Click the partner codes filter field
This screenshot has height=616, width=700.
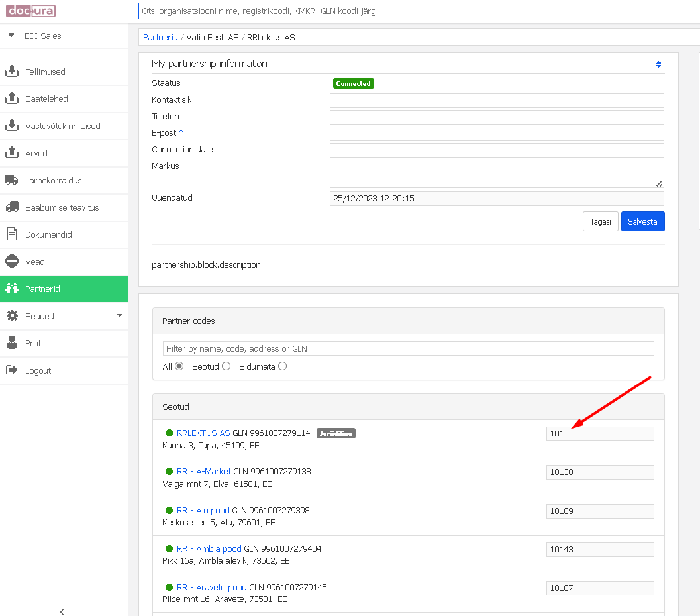point(409,348)
